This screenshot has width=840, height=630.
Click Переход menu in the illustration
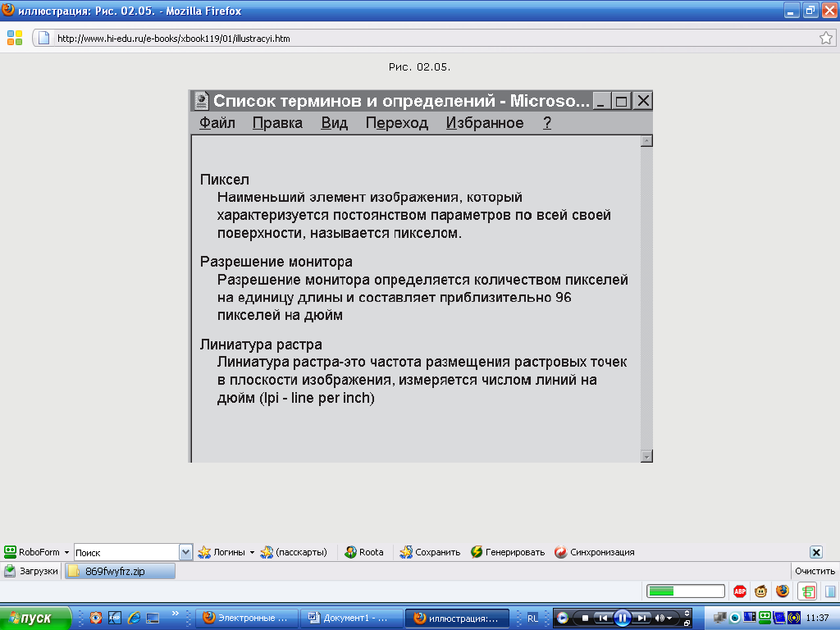pyautogui.click(x=397, y=123)
